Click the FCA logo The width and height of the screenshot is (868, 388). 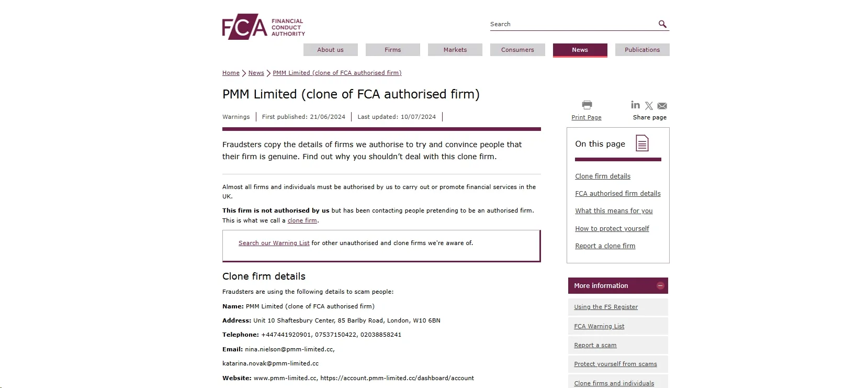click(x=263, y=27)
